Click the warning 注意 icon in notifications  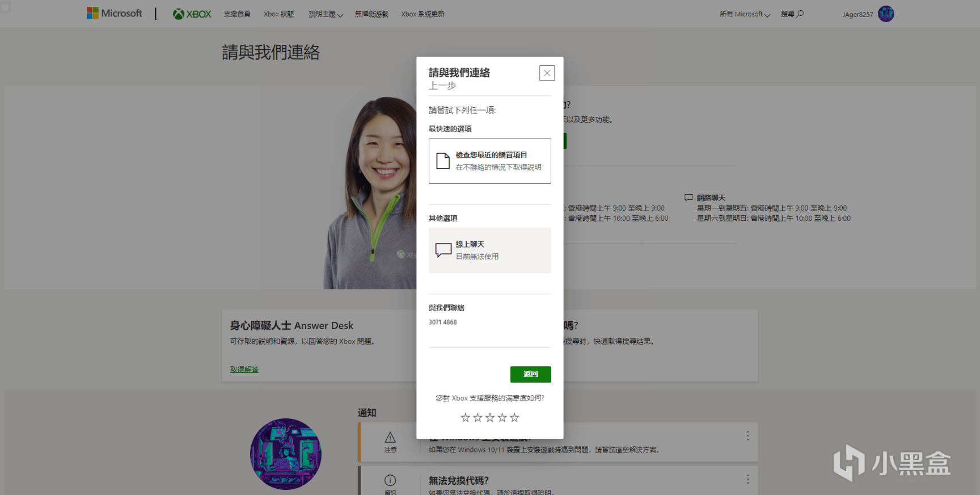click(390, 437)
